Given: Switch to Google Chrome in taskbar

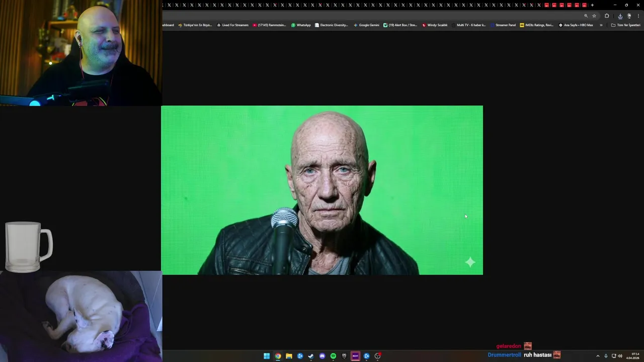Looking at the screenshot, I should pos(278,356).
